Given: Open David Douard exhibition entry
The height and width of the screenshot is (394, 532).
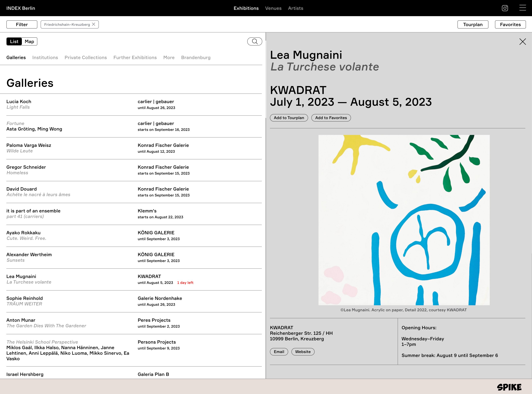Looking at the screenshot, I should 134,192.
